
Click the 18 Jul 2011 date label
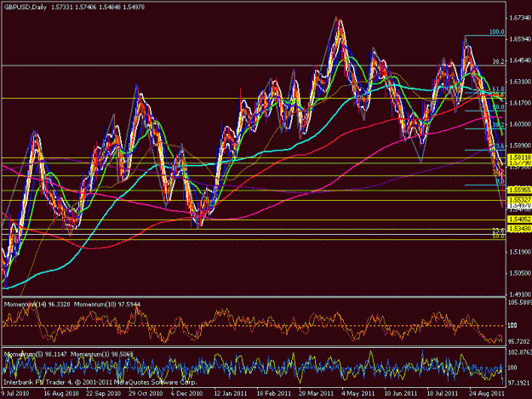point(443,394)
